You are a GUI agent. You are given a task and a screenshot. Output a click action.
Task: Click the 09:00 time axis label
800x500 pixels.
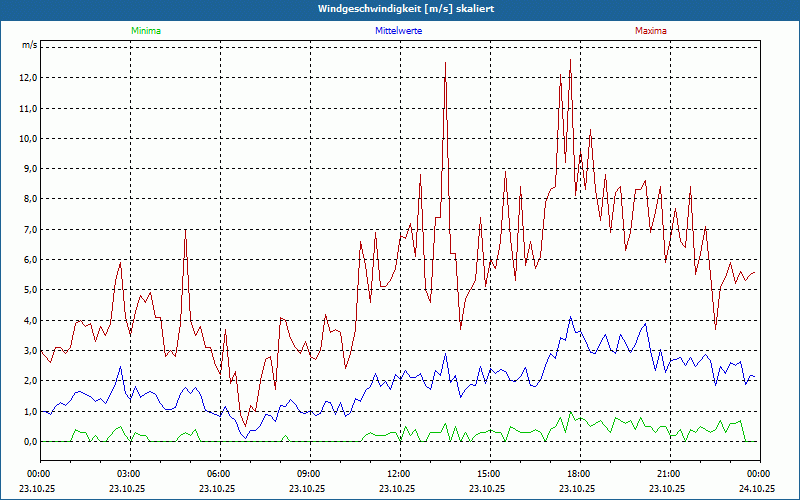point(309,474)
